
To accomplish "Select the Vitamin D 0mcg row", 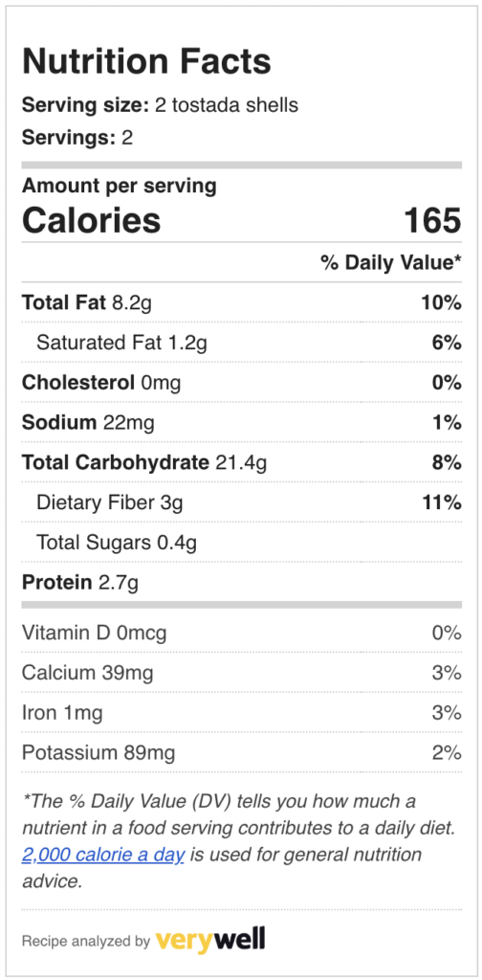I will [242, 634].
